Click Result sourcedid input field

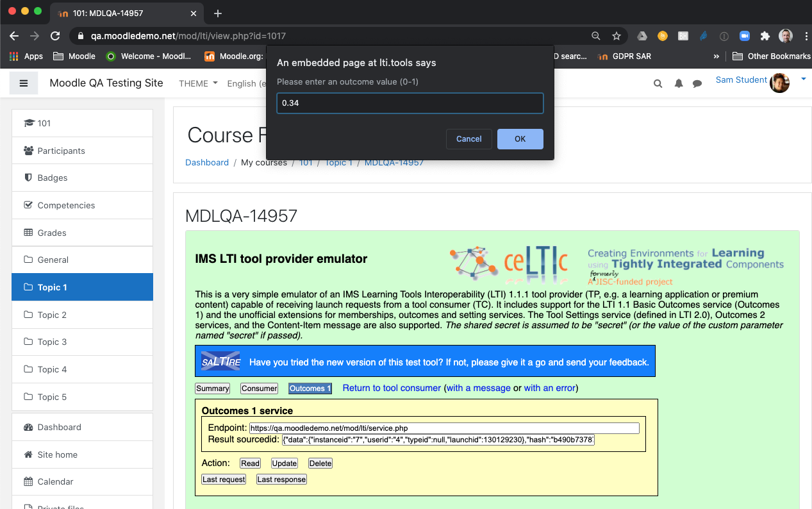pos(439,440)
